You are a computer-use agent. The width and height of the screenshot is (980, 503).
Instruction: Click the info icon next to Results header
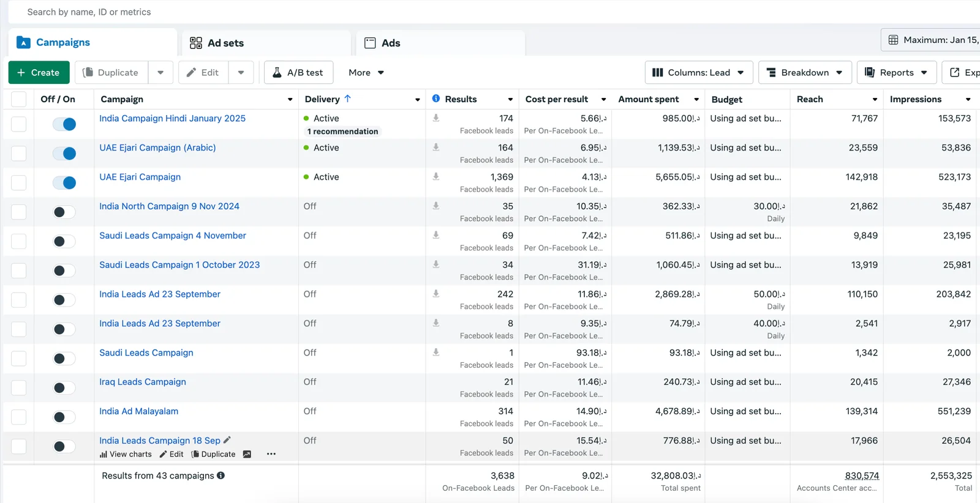pos(436,99)
